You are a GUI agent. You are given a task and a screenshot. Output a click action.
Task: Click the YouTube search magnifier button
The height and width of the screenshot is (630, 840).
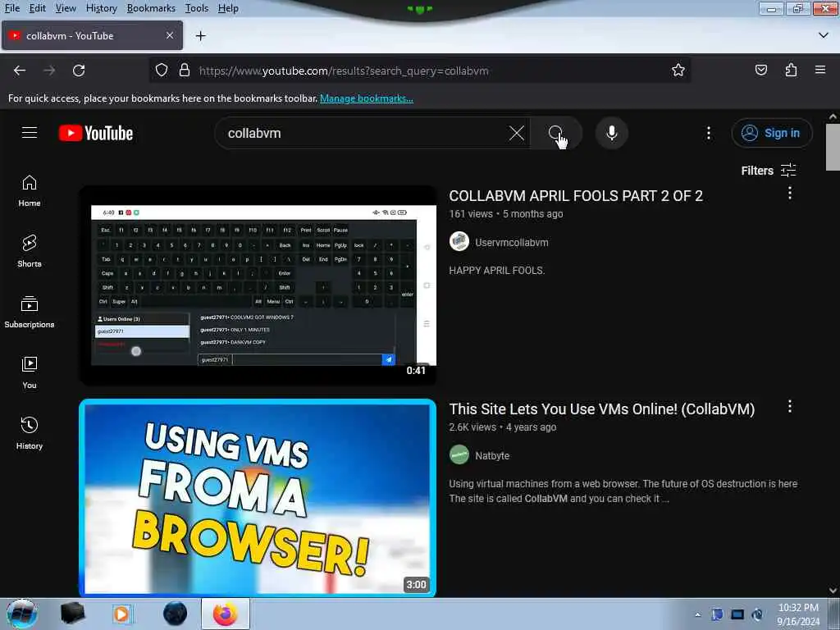pyautogui.click(x=555, y=133)
